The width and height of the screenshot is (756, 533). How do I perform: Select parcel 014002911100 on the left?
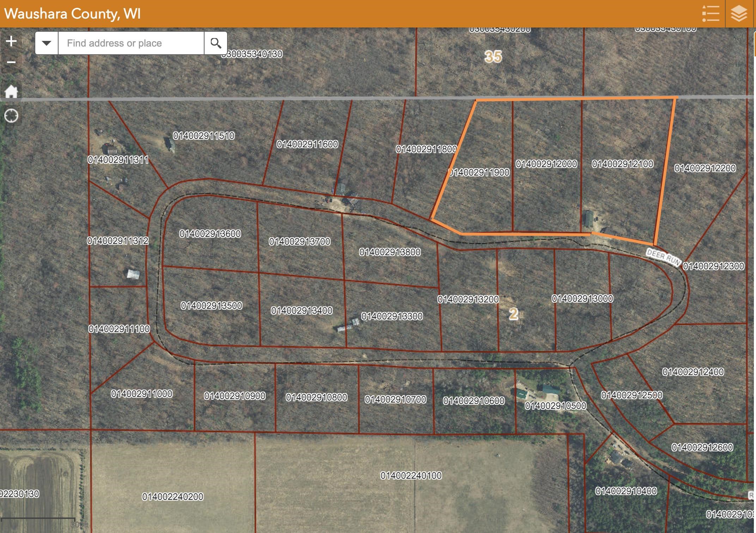pyautogui.click(x=119, y=329)
